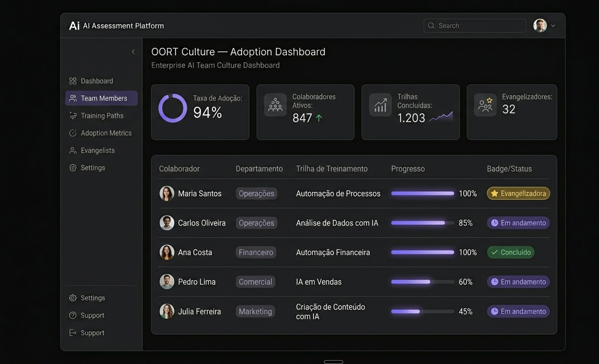Image resolution: width=599 pixels, height=364 pixels.
Task: Click the Ai logo in header
Action: tap(74, 26)
